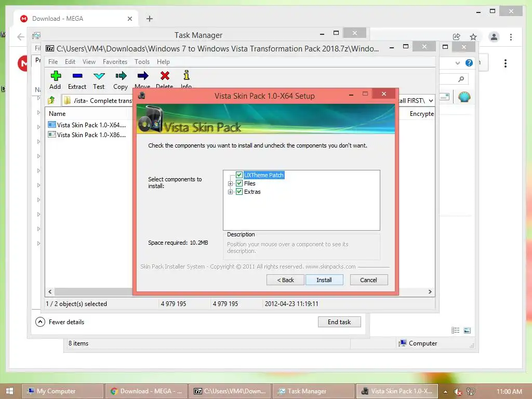Open the Help menu in 7-Zip
Image resolution: width=532 pixels, height=399 pixels.
tap(163, 62)
